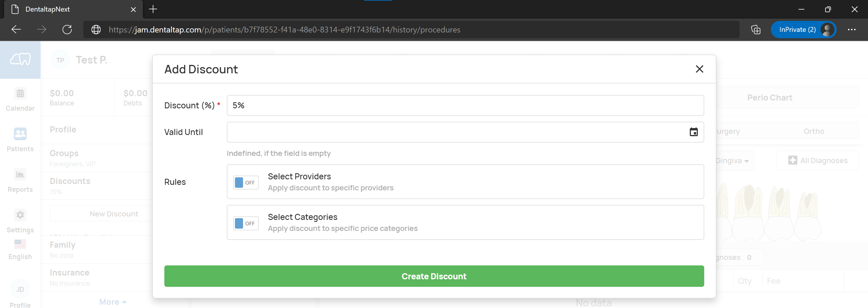Click the New Discount button
The width and height of the screenshot is (868, 308).
(x=114, y=214)
